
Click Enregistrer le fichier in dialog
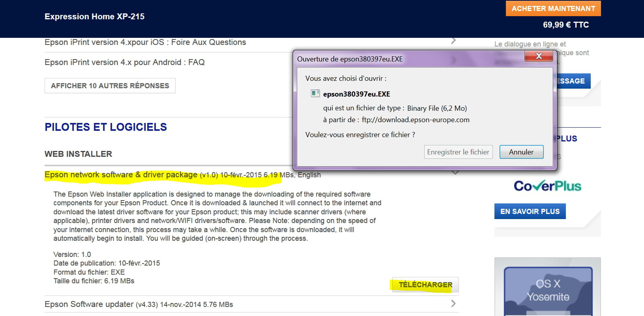coord(458,152)
